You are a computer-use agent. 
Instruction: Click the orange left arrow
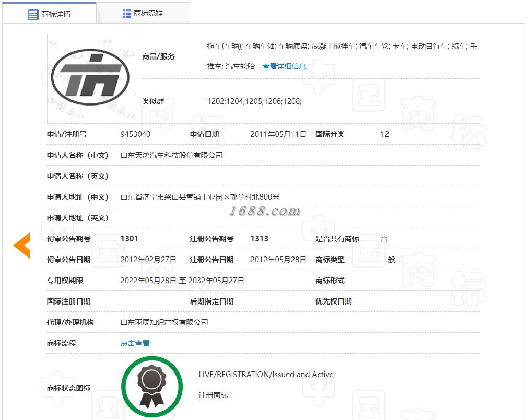tap(22, 246)
